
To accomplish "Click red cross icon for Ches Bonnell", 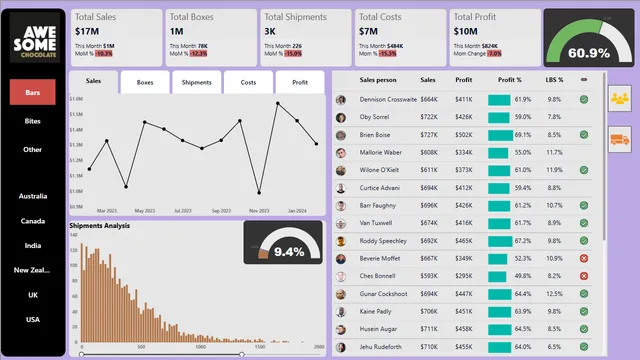I will tap(584, 276).
